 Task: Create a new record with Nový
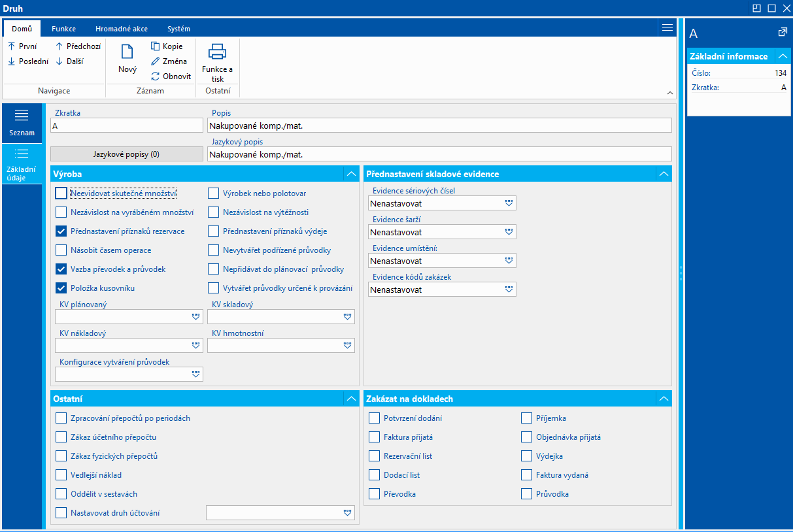tap(127, 59)
